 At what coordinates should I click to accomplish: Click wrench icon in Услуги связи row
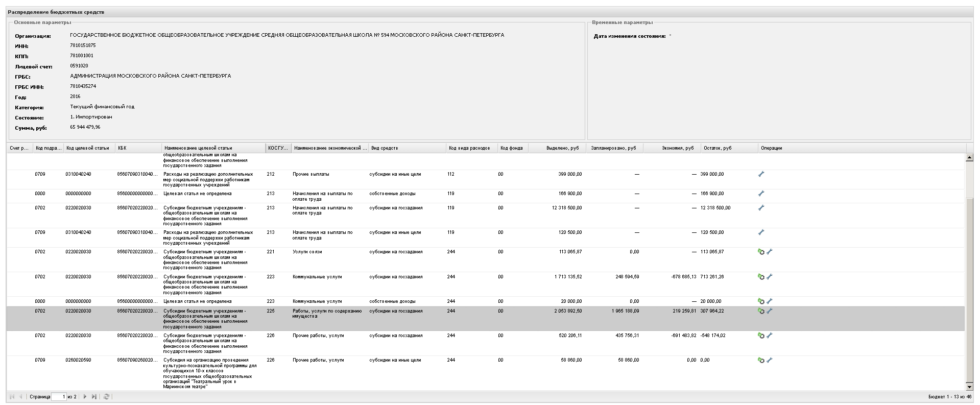click(x=770, y=252)
